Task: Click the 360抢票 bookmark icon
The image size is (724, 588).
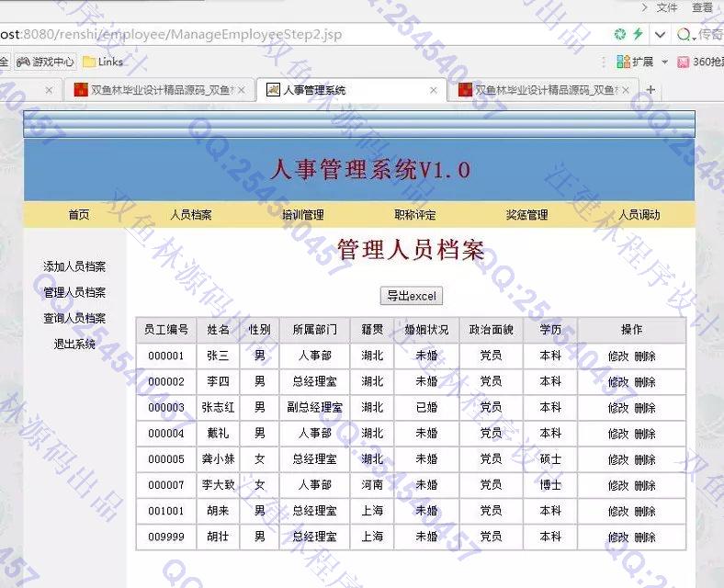Action: click(683, 62)
